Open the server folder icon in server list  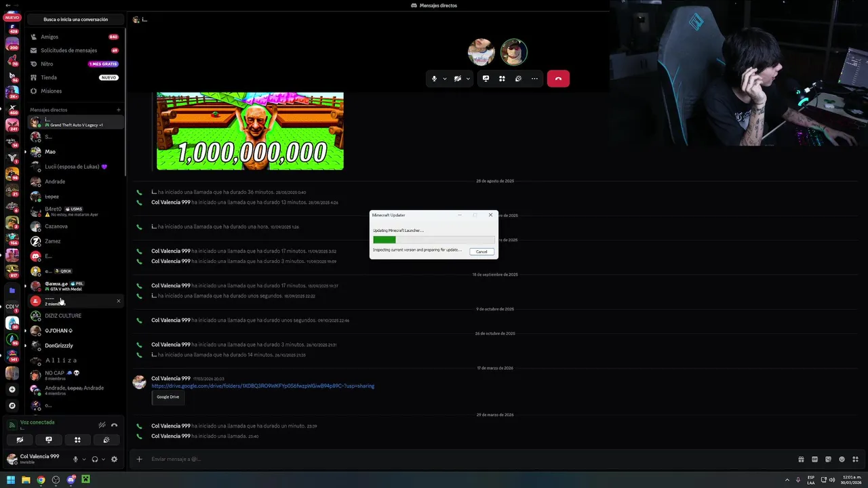(x=12, y=290)
